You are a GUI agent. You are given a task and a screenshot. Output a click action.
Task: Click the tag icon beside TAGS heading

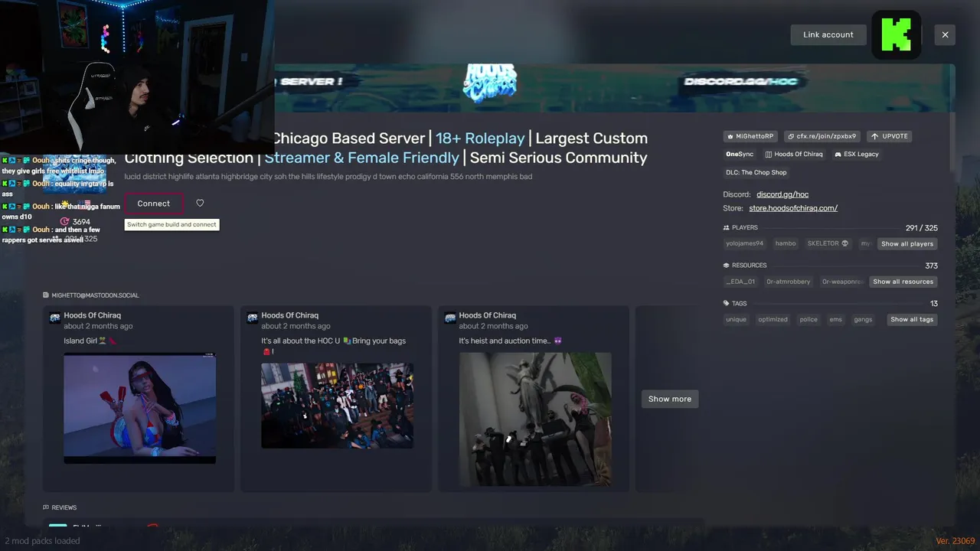pyautogui.click(x=727, y=304)
